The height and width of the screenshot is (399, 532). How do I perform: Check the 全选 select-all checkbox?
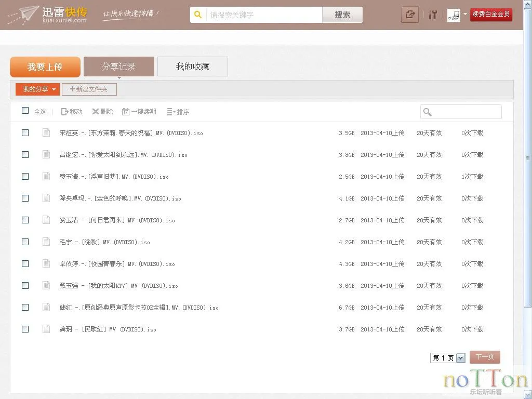click(25, 111)
